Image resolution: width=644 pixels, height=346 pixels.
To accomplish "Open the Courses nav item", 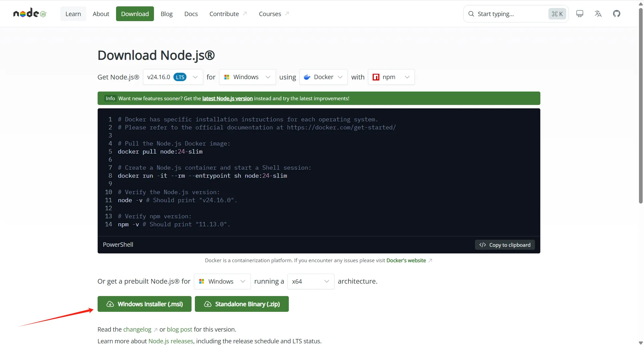I will tap(274, 14).
